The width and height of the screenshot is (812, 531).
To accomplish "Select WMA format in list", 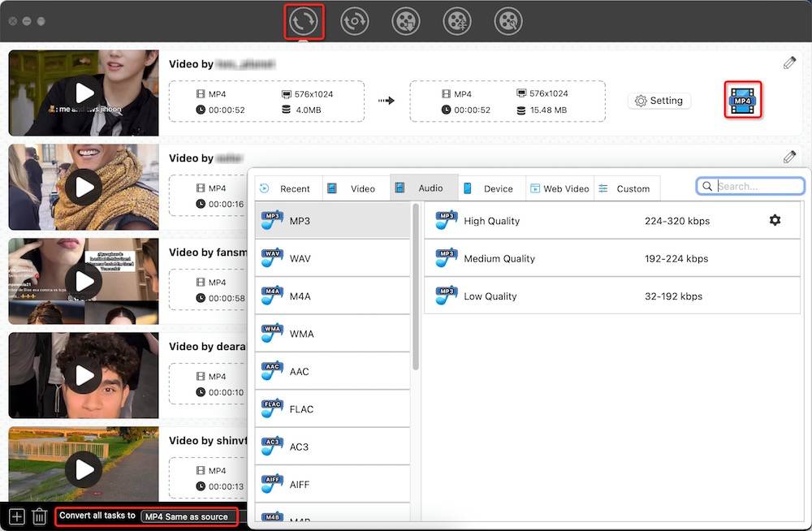I will pyautogui.click(x=332, y=334).
